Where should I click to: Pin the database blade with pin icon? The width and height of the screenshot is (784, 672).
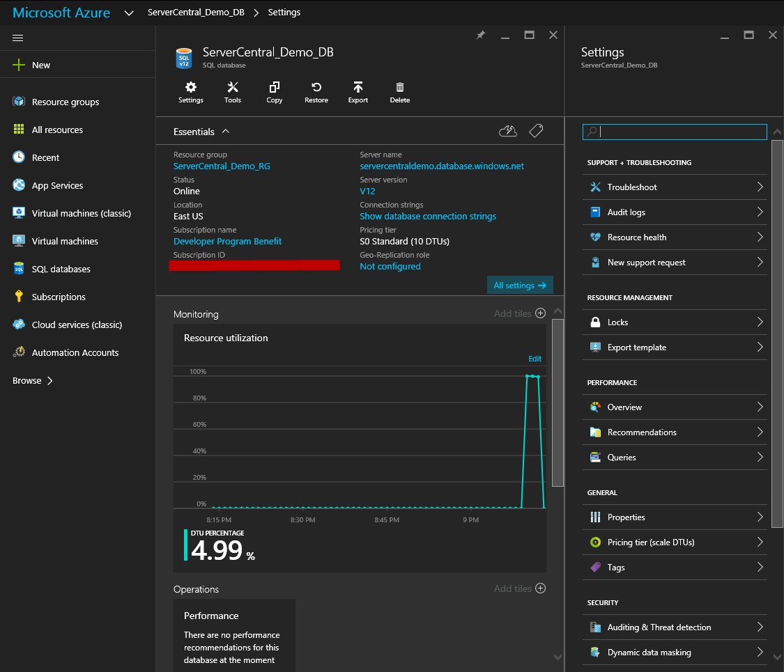point(480,35)
